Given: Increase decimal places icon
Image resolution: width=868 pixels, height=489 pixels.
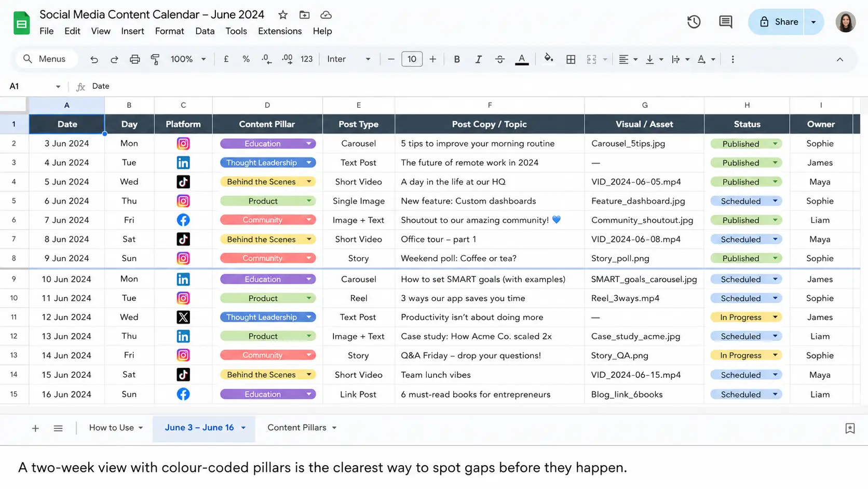Looking at the screenshot, I should point(287,59).
